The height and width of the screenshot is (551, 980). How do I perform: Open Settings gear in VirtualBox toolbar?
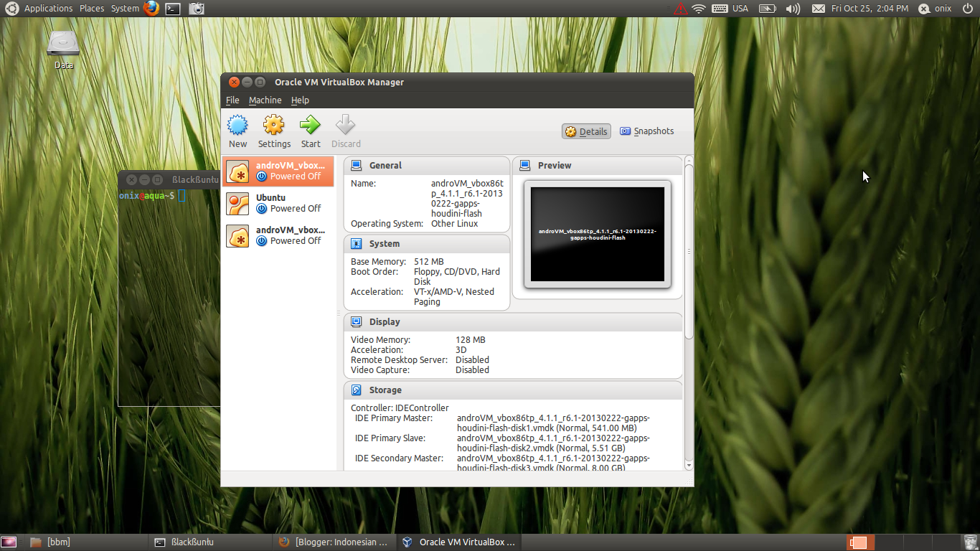point(274,126)
